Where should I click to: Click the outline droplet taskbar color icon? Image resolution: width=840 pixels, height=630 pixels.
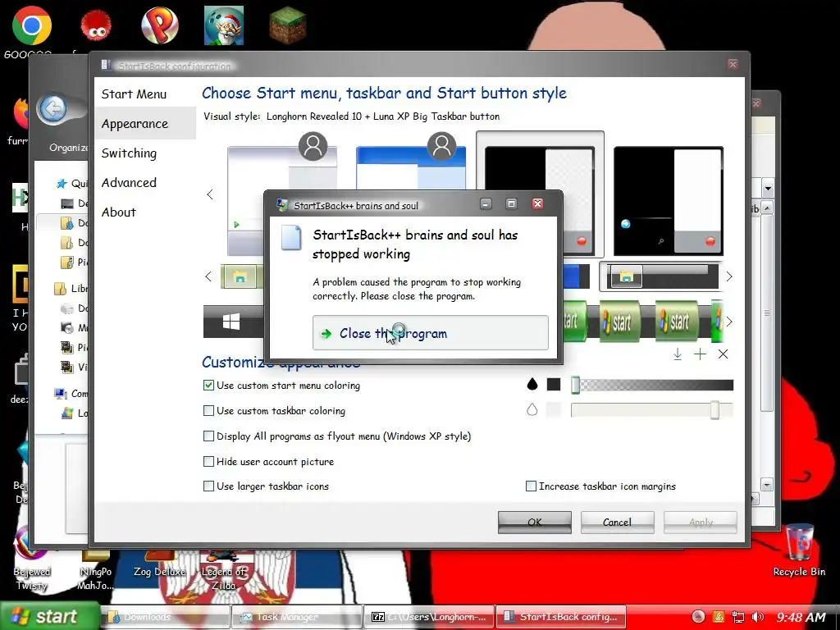click(532, 410)
